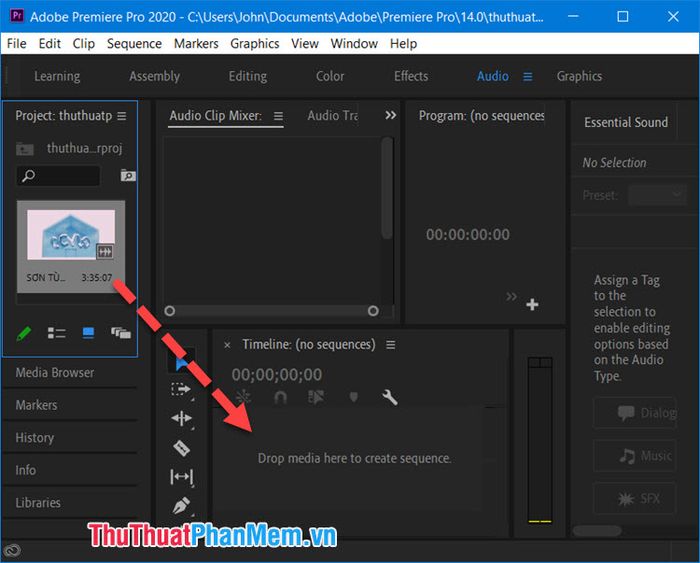Click the Program monitor Button Editor plus
The height and width of the screenshot is (563, 700).
point(532,304)
